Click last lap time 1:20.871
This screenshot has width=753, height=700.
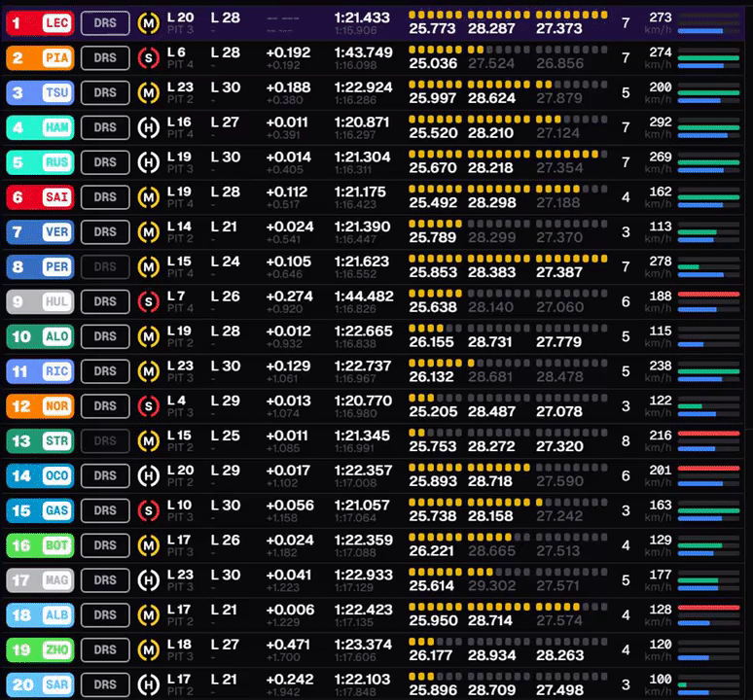[362, 122]
